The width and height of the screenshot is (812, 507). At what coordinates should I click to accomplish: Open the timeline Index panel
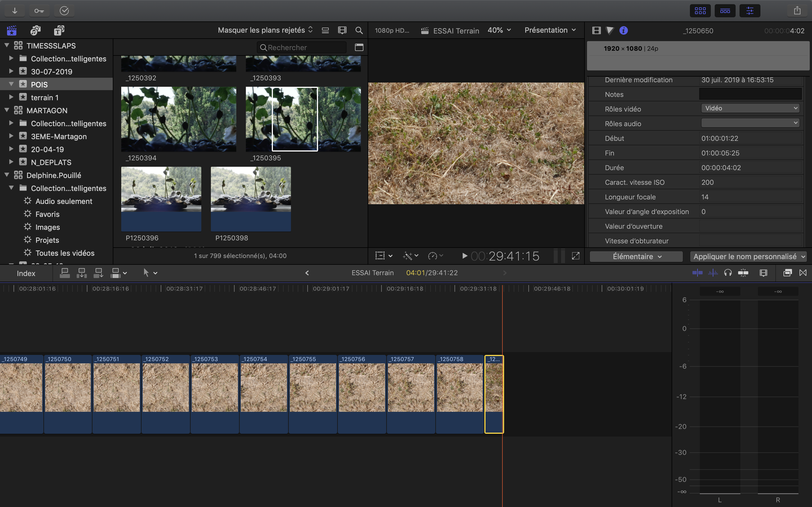[x=26, y=273]
